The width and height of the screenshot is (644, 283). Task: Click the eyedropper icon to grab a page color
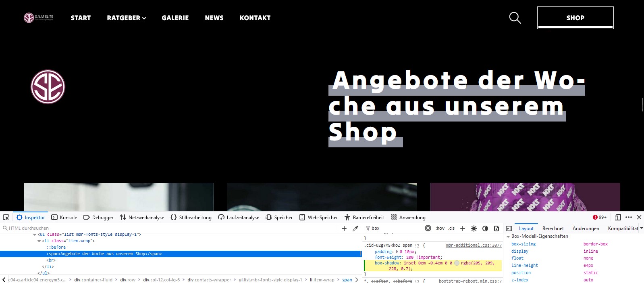355,228
